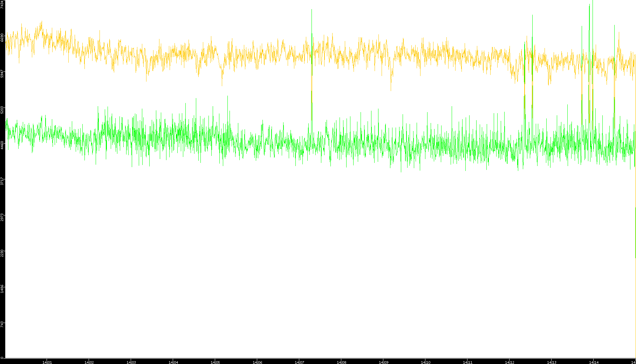Click the 2973 value axis label

coord(2,217)
